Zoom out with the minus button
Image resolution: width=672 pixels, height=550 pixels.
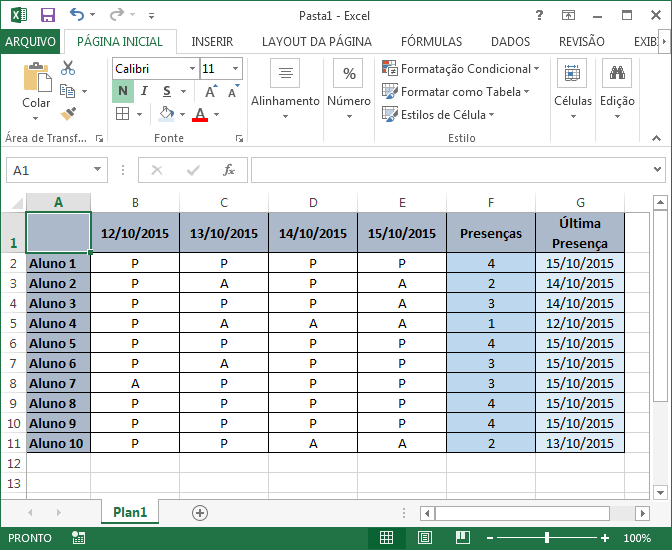click(490, 538)
